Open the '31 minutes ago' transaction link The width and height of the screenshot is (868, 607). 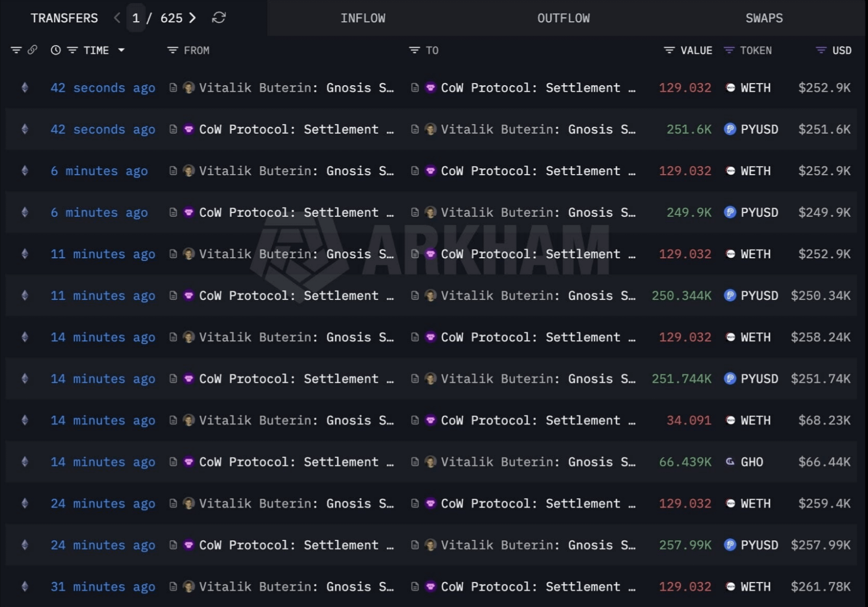coord(103,586)
